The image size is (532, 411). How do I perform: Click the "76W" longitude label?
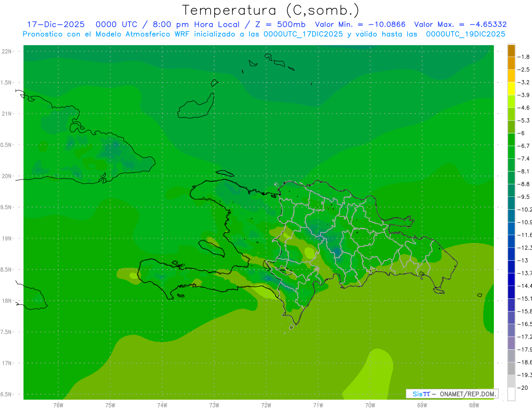(x=58, y=405)
